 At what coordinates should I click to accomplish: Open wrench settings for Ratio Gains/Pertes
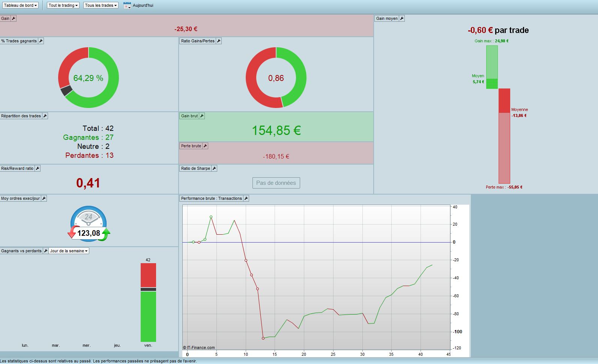[x=219, y=41]
